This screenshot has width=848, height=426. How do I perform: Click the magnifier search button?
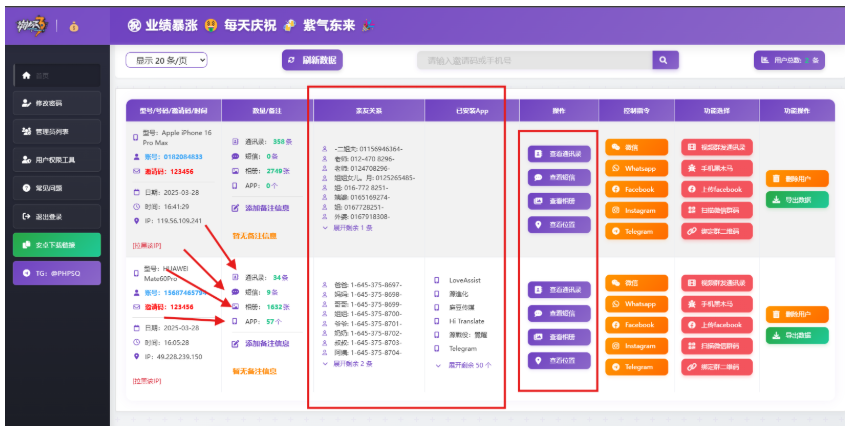[x=666, y=61]
